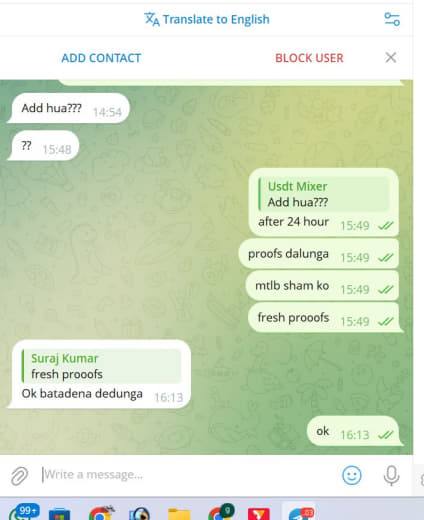Click quoted Usdt Mixer reply preview
424x520 pixels.
coord(324,194)
